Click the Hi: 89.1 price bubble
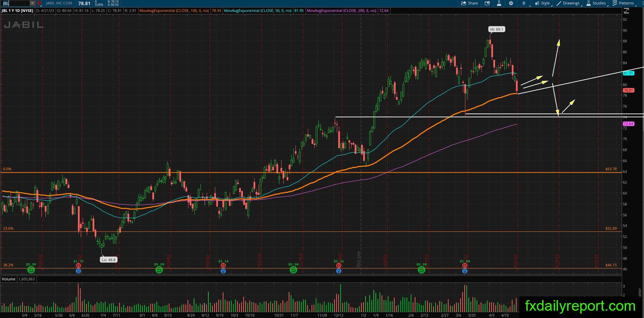Image resolution: width=644 pixels, height=318 pixels. coord(497,29)
